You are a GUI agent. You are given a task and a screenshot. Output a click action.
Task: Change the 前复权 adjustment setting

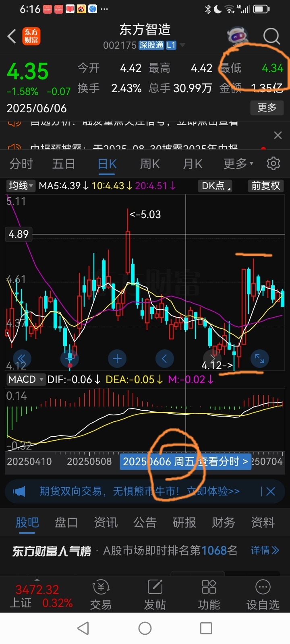coord(265,186)
